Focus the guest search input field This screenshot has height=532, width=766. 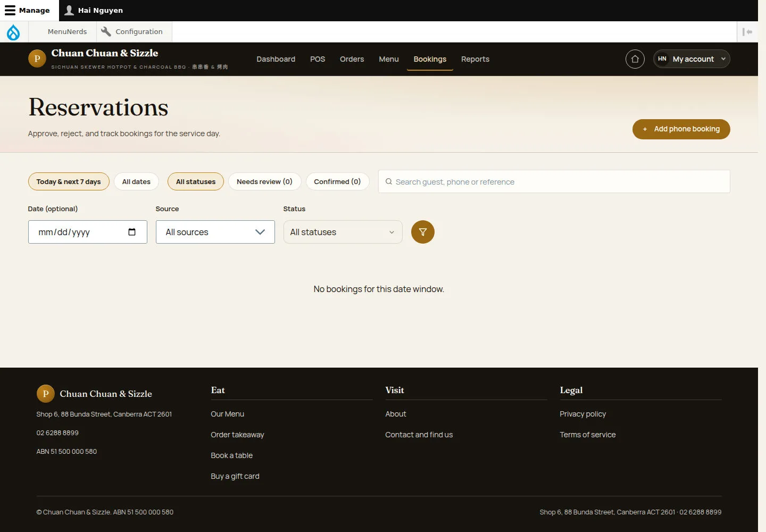click(554, 181)
